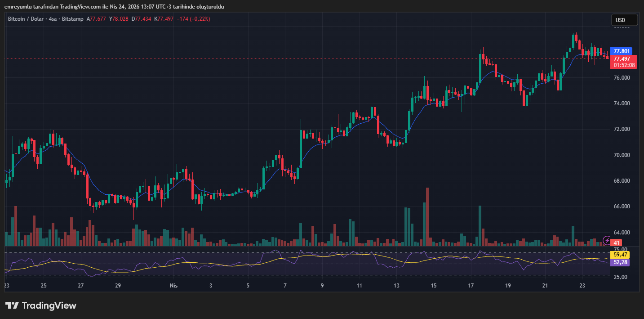The height and width of the screenshot is (319, 644).
Task: Toggle the 01:52:08 countdown timer
Action: [x=624, y=65]
